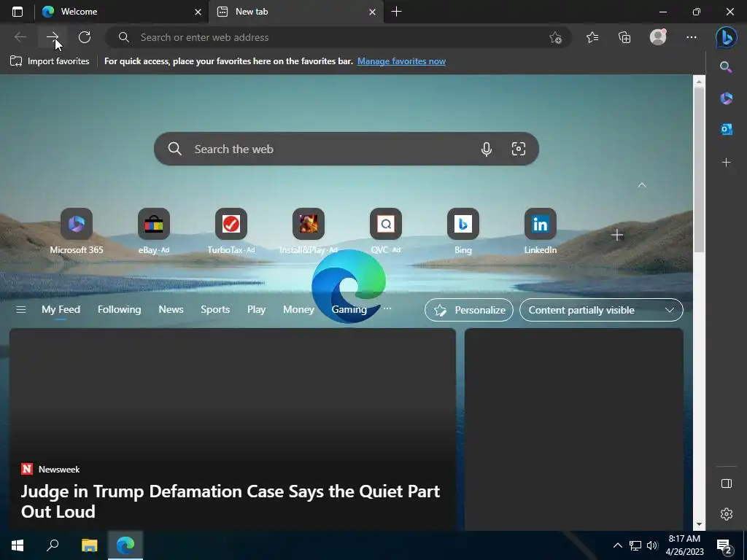Open taskbar search magnifier

(53, 545)
